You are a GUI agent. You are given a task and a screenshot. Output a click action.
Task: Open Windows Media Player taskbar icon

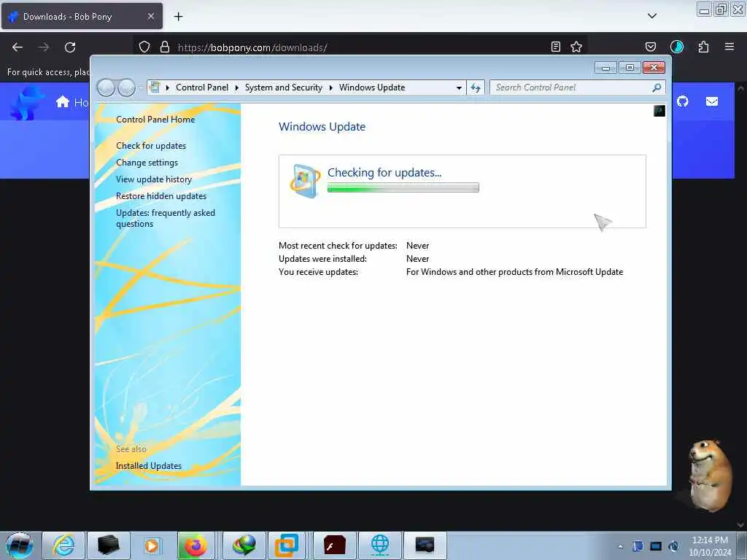(152, 545)
